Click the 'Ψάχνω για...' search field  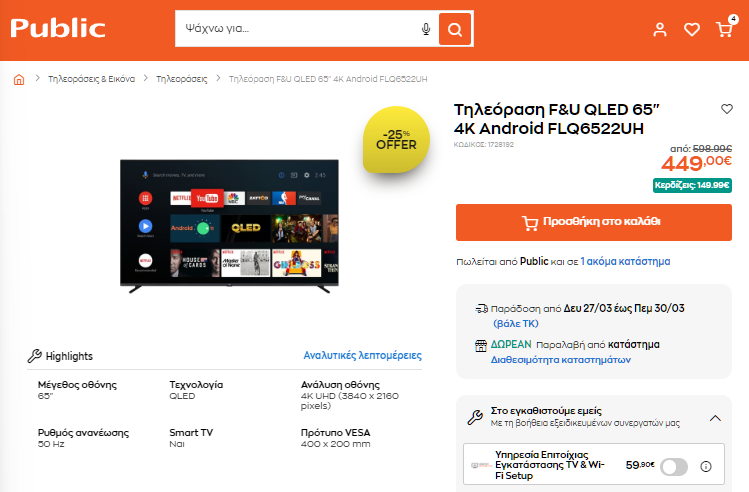[x=299, y=29]
